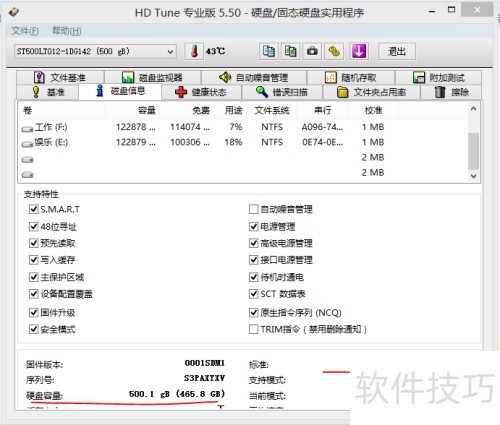Viewport: 500px width, 425px height.
Task: Click the 容量 column header
Action: pos(133,110)
